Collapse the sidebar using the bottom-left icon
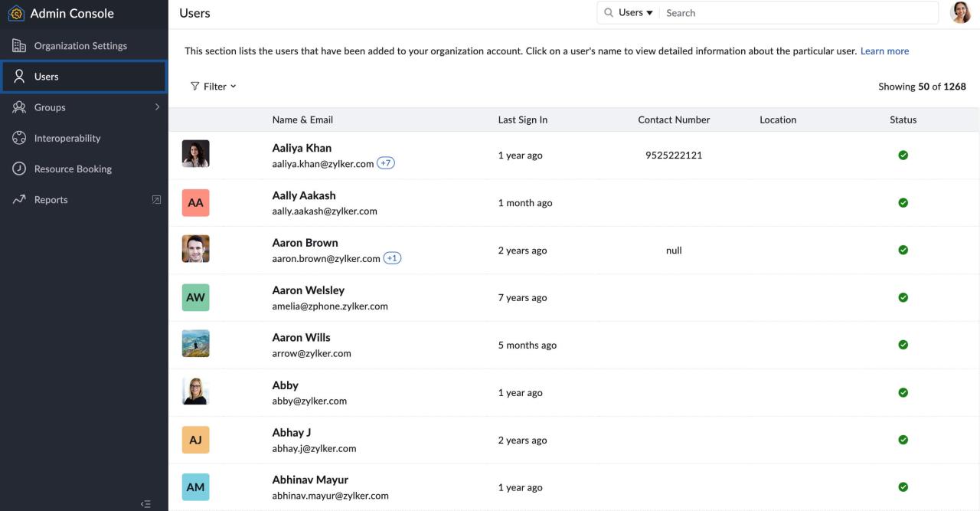This screenshot has width=980, height=511. [x=145, y=503]
